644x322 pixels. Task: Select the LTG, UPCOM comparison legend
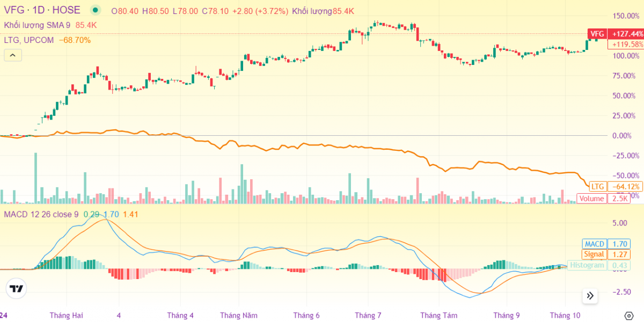click(29, 40)
